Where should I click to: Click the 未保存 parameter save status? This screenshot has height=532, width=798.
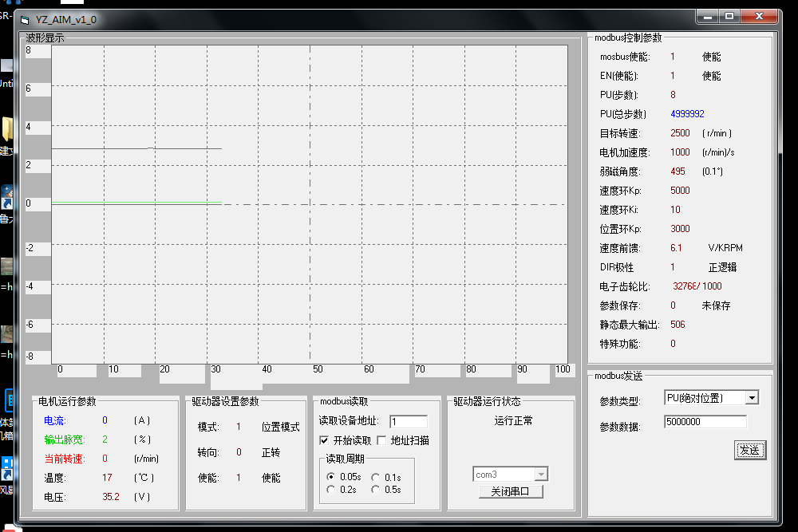(x=716, y=305)
